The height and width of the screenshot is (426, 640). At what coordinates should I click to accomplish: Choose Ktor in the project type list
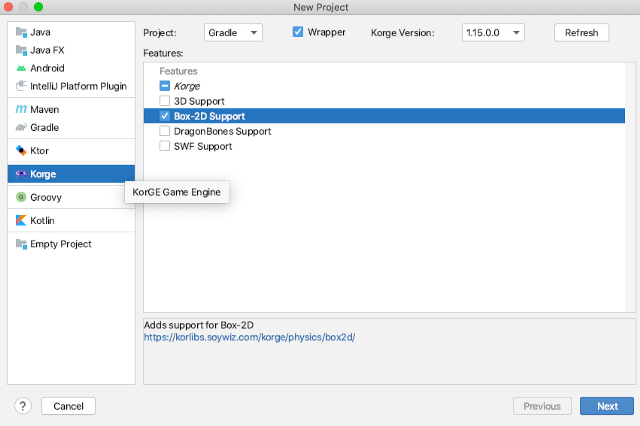click(71, 151)
